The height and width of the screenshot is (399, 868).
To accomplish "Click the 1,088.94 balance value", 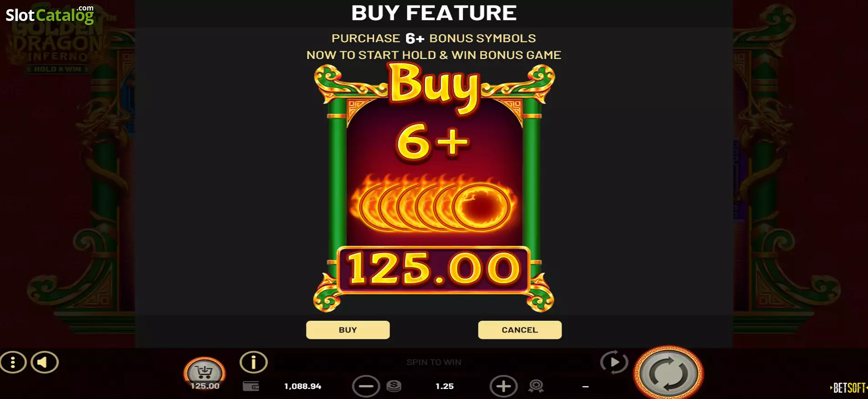I will [x=303, y=386].
